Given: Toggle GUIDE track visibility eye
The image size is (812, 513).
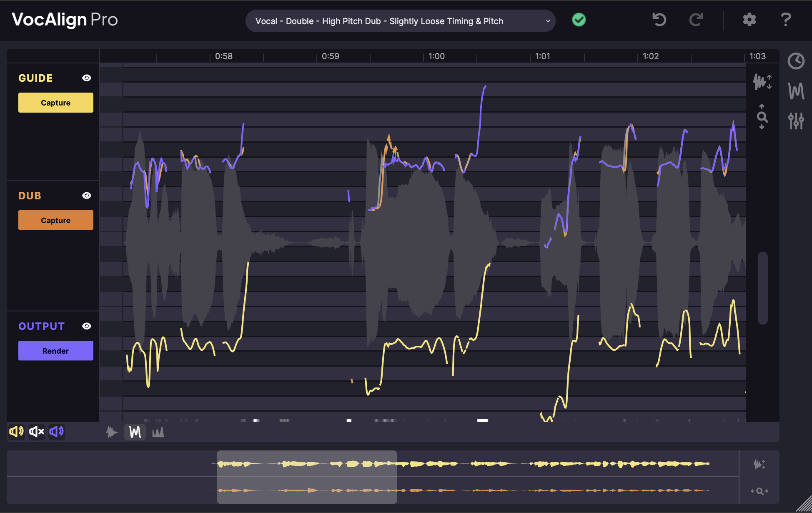Looking at the screenshot, I should pos(87,78).
